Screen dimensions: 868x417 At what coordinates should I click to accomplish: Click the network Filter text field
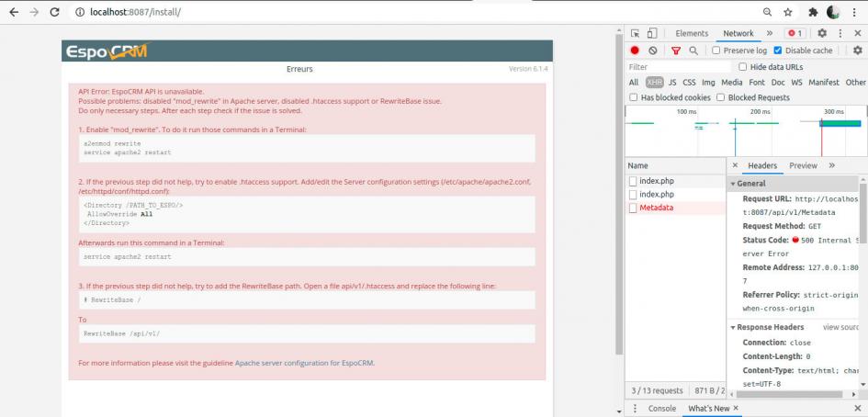[x=678, y=67]
